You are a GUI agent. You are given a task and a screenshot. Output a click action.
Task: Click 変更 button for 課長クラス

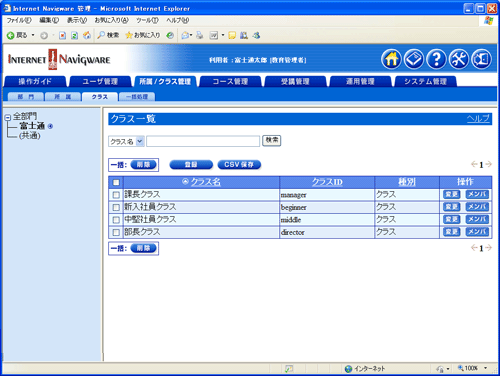(x=452, y=194)
